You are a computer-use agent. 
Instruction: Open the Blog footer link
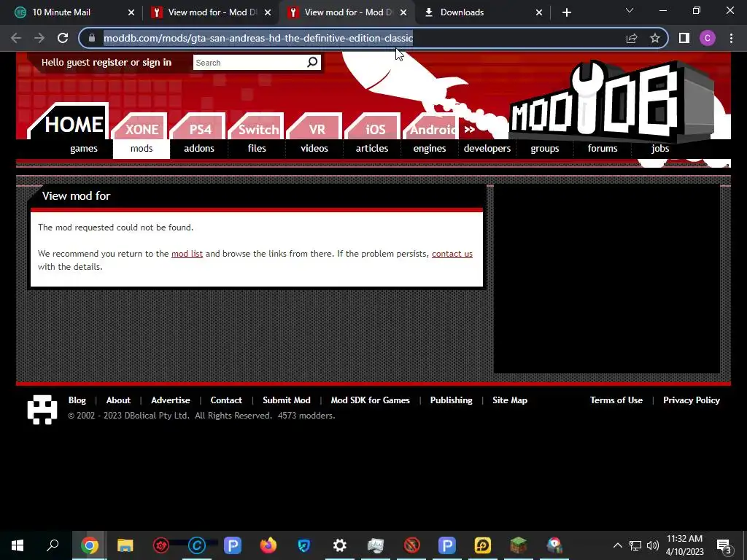77,400
